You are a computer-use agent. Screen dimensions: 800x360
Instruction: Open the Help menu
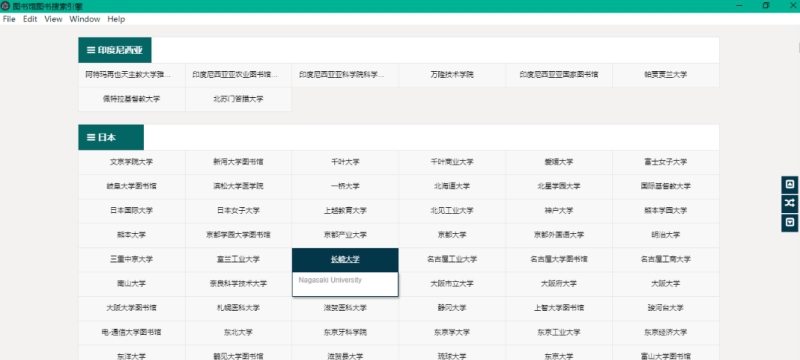click(116, 19)
